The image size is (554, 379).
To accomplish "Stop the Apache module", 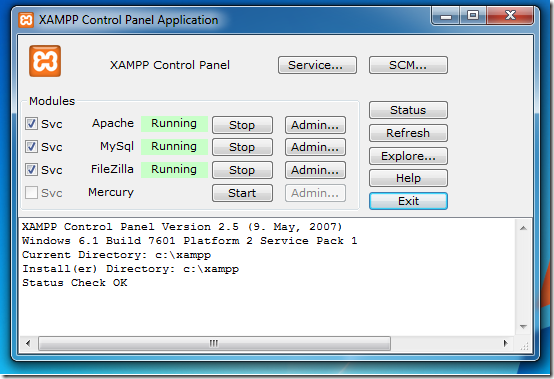I will (x=242, y=125).
